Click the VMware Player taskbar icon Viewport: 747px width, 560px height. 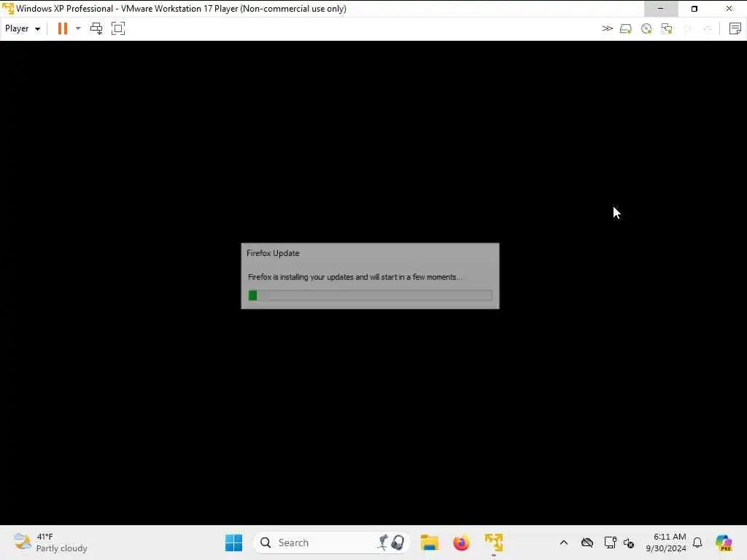pyautogui.click(x=494, y=542)
